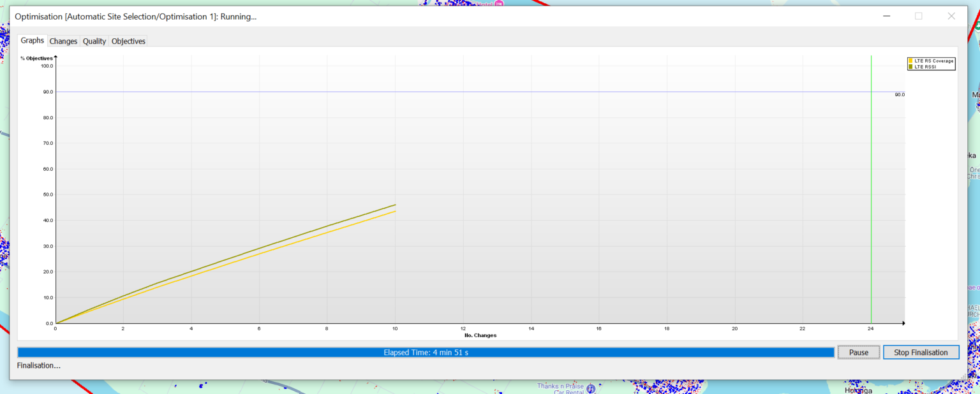Show the Objectives tab
Image resolution: width=980 pixels, height=394 pixels.
tap(128, 41)
